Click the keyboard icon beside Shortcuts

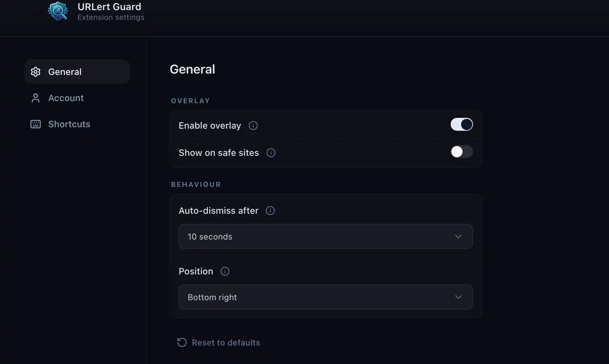[36, 124]
